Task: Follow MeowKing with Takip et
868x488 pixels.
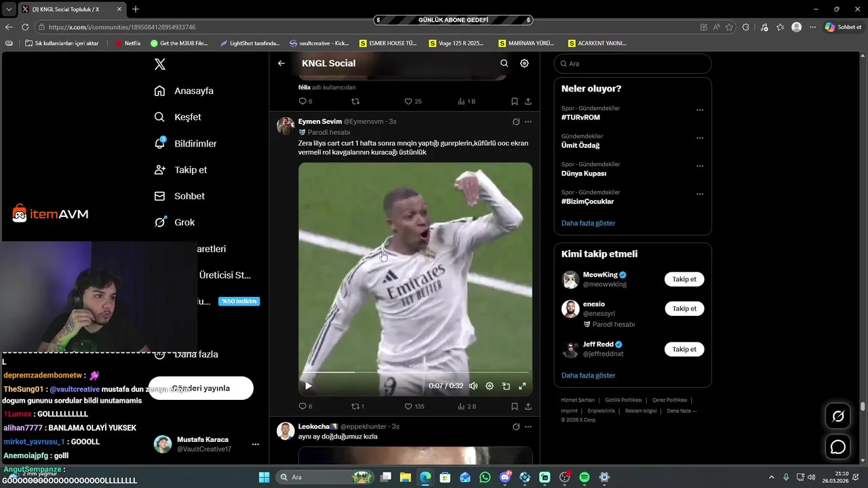Action: (684, 279)
